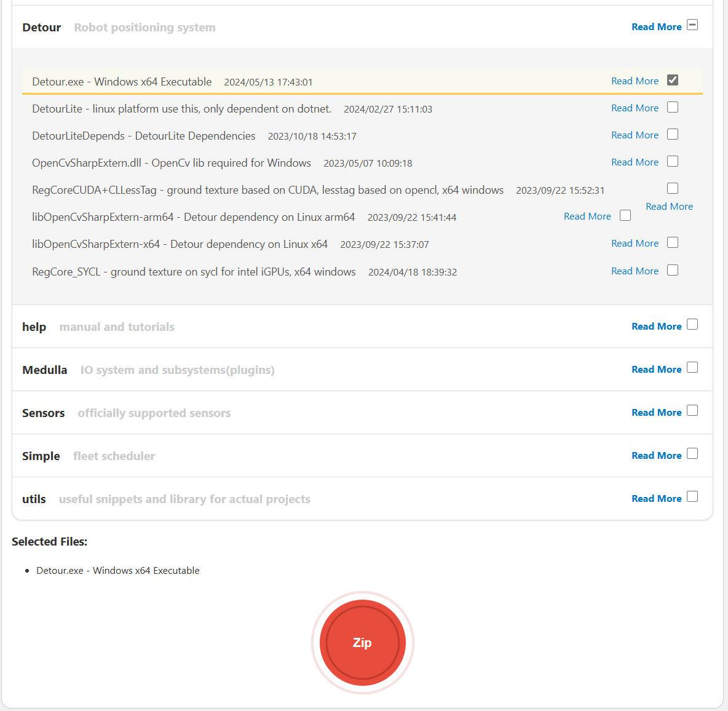Image resolution: width=728 pixels, height=711 pixels.
Task: Uncheck the Detour.exe Windows x64 Executable checkbox
Action: 673,80
